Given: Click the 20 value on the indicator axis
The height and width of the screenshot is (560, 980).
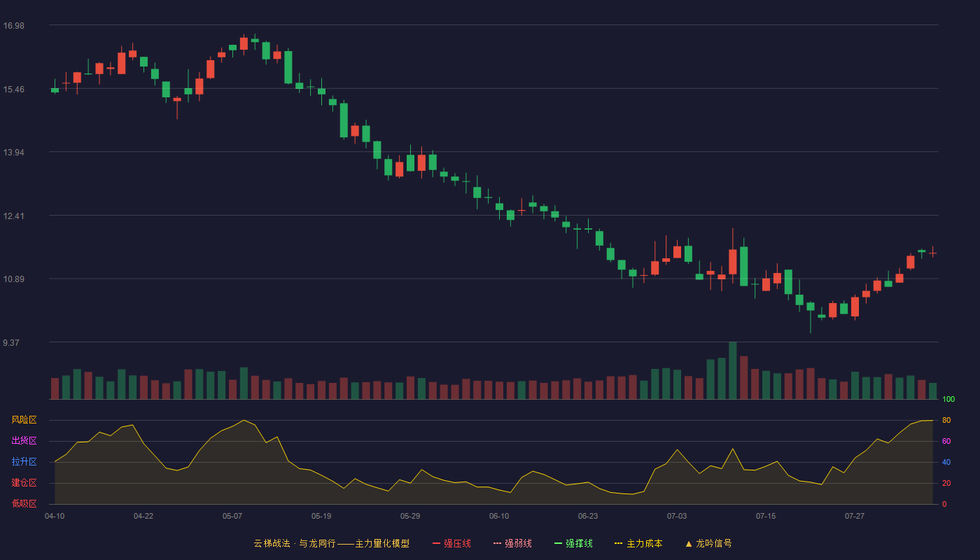Looking at the screenshot, I should 946,483.
